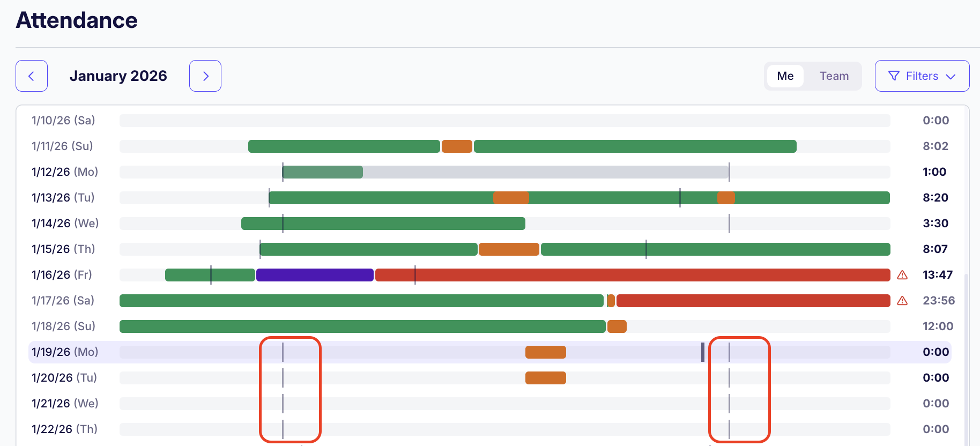980x446 pixels.
Task: Switch attendance view to Team
Action: click(x=834, y=76)
